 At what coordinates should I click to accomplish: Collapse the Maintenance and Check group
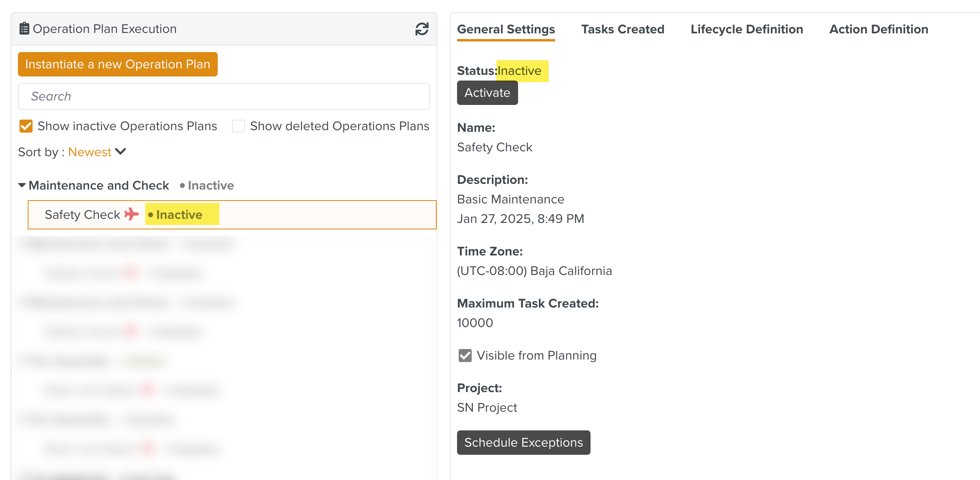point(22,185)
